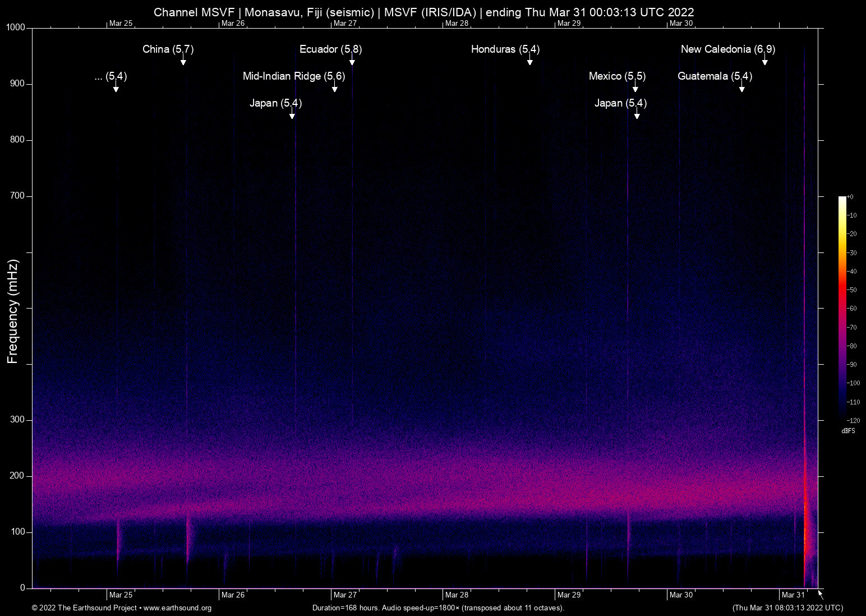Click the spectrogram title 'Channel MSVF | Monasavu, Fiji'
Screen dimensions: 866x616
pyautogui.click(x=423, y=12)
